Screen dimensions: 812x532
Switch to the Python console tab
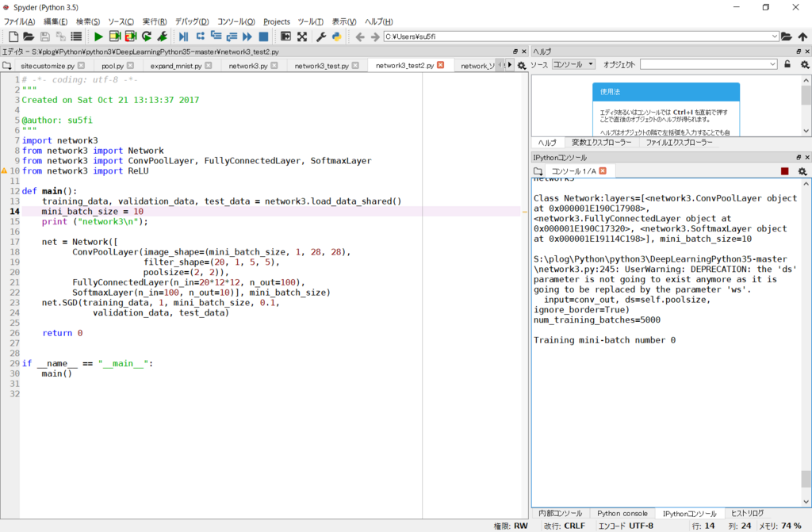coord(622,513)
